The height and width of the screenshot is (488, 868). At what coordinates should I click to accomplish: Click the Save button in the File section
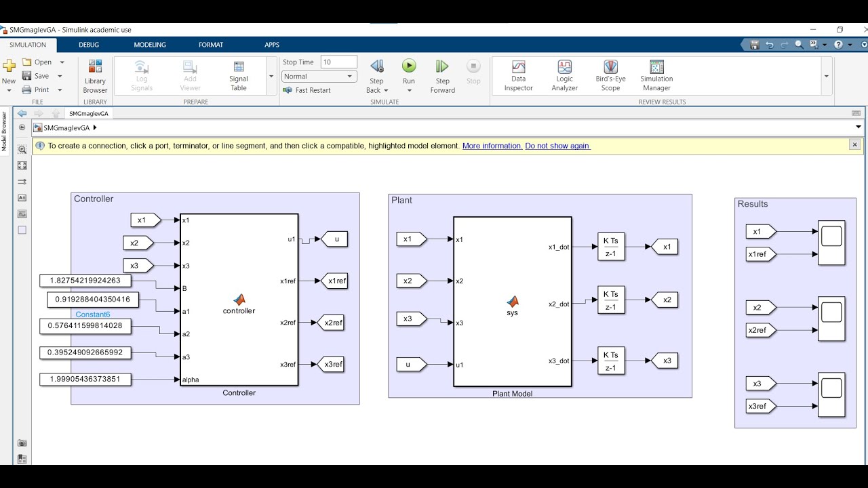tap(35, 76)
